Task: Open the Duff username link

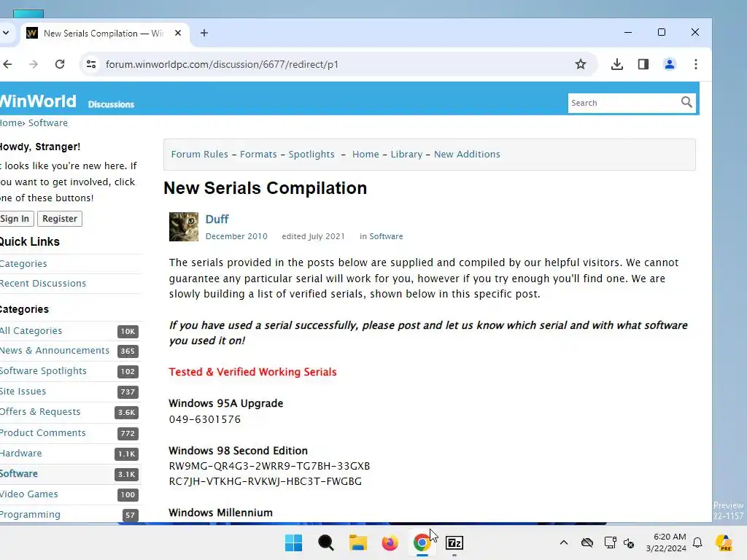Action: coord(217,219)
